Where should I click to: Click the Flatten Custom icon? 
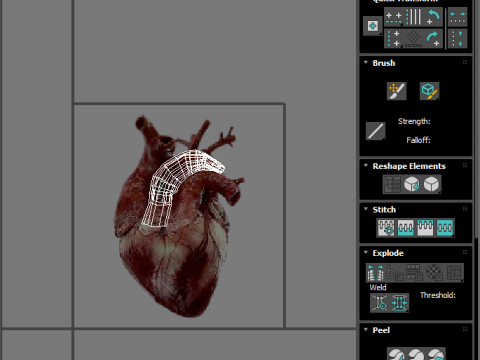click(x=454, y=273)
